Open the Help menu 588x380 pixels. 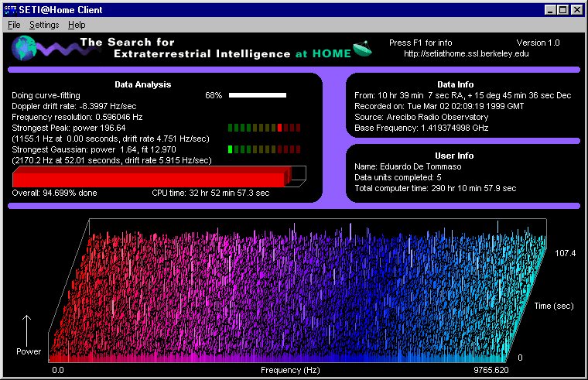coord(77,25)
